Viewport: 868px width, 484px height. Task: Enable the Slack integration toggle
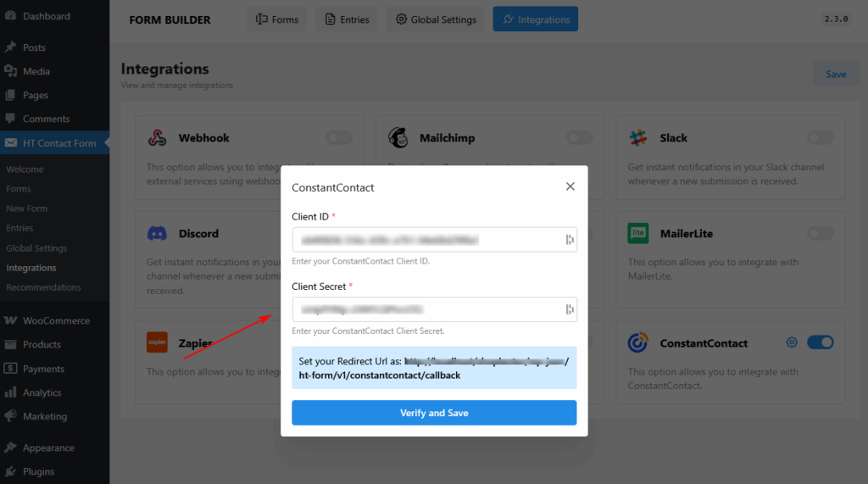click(x=820, y=138)
